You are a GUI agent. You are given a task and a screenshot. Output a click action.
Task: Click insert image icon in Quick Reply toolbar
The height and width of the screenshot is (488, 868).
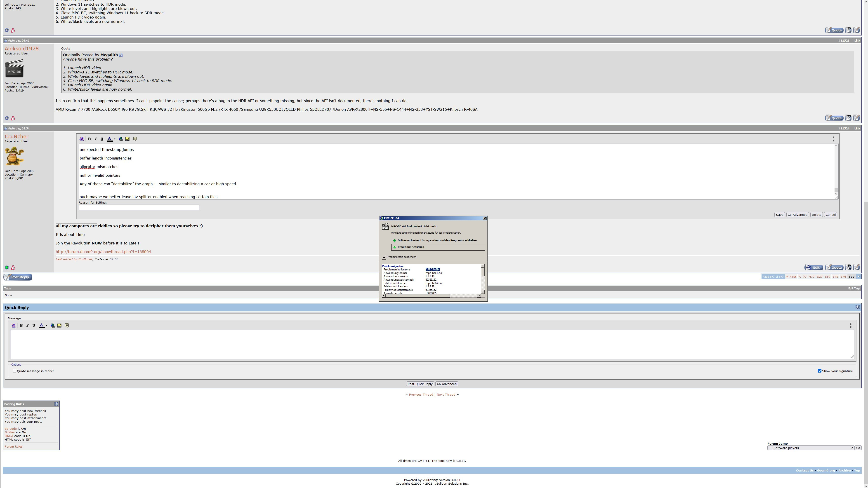[x=59, y=325]
